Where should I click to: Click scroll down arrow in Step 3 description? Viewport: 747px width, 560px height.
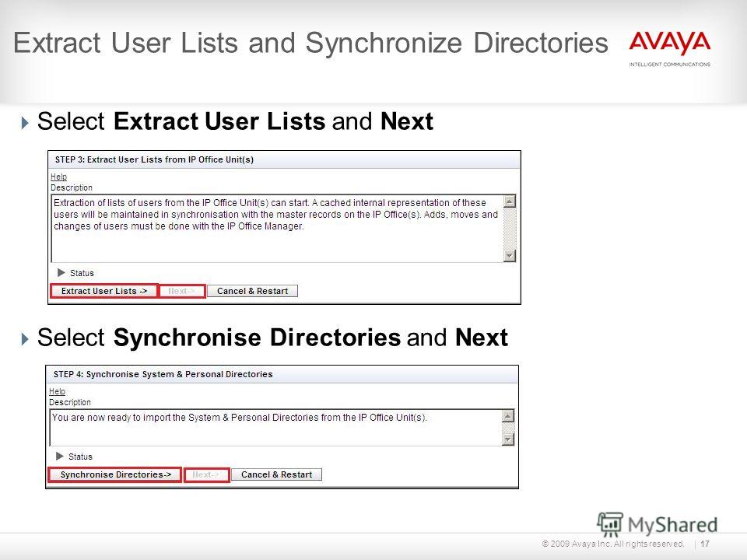(510, 256)
